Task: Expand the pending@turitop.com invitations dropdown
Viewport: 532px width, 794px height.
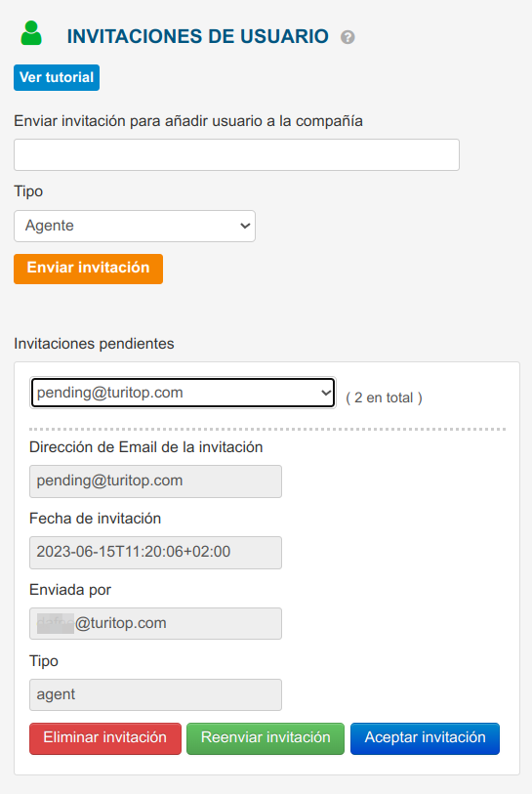Action: [184, 393]
